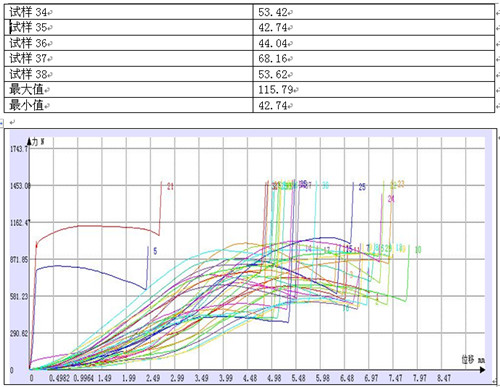500x387 pixels.
Task: Click the 68.16 value cell
Action: coord(374,58)
